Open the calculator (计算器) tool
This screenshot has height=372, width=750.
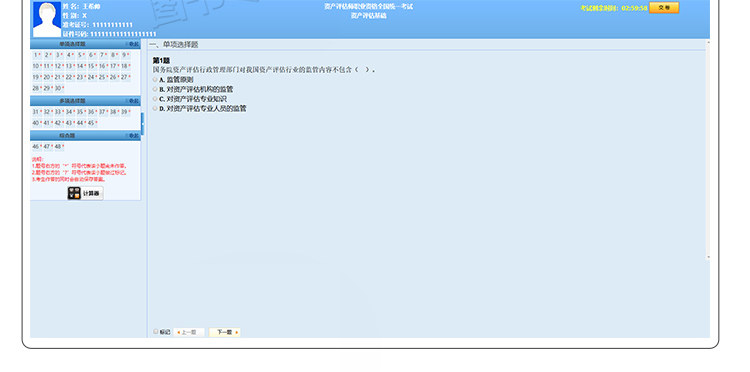[85, 193]
